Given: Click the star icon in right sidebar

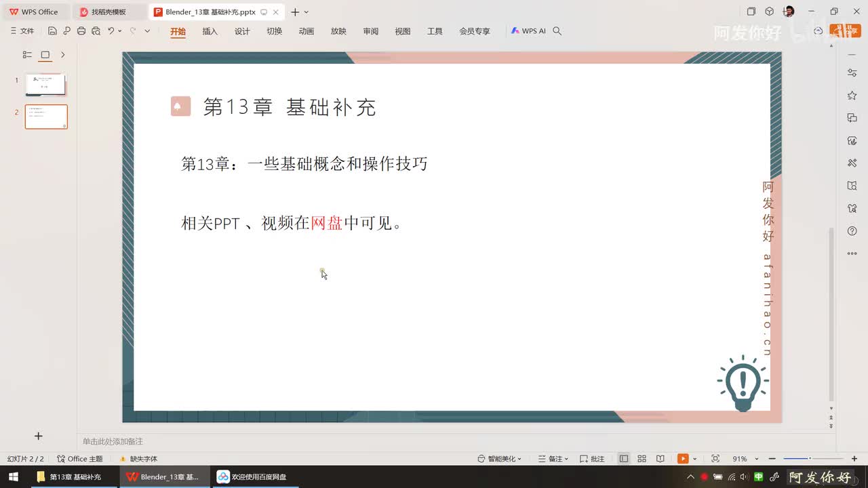Looking at the screenshot, I should pyautogui.click(x=852, y=96).
